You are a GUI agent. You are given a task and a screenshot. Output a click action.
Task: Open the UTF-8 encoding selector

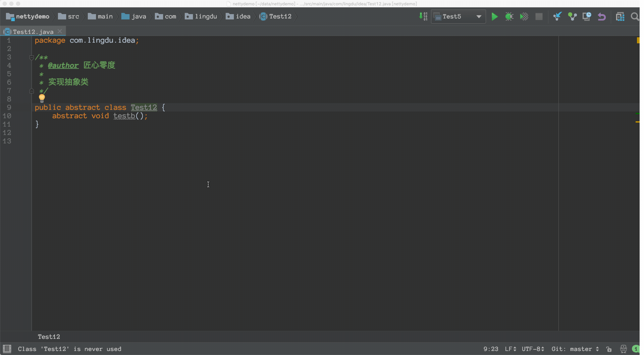click(533, 349)
